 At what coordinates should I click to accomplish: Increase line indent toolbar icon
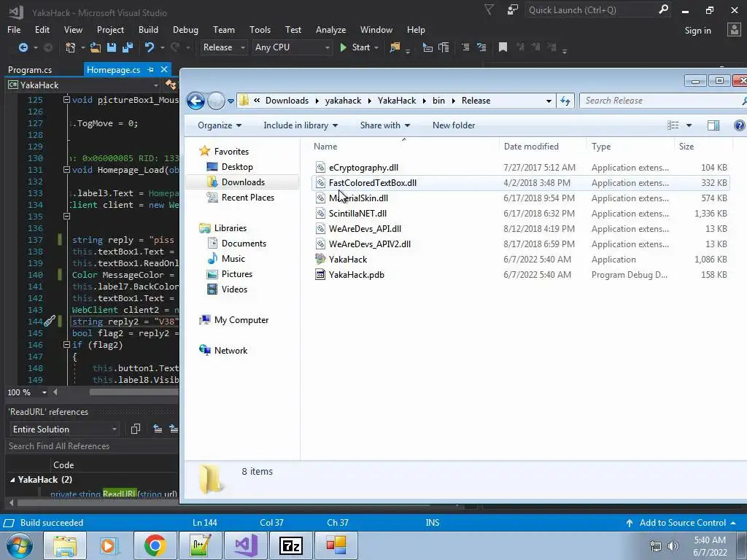tap(481, 47)
